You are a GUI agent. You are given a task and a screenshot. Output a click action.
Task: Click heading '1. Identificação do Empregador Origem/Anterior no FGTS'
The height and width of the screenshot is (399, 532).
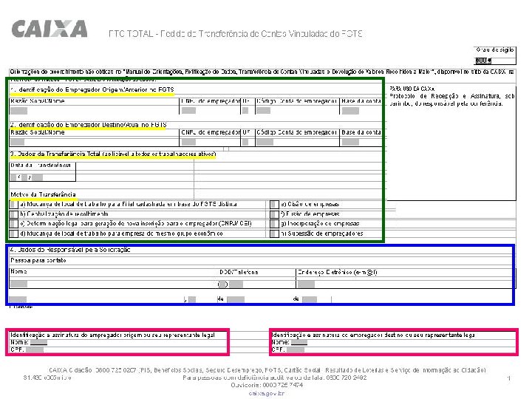pyautogui.click(x=92, y=90)
